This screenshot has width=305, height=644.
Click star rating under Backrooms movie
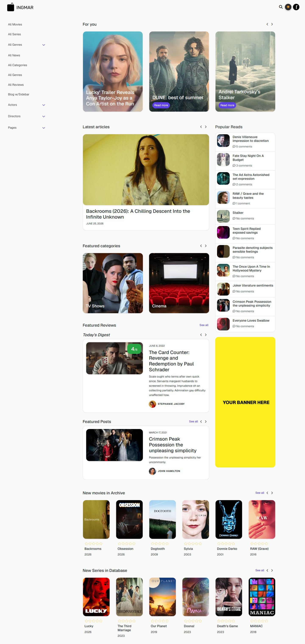click(x=93, y=544)
